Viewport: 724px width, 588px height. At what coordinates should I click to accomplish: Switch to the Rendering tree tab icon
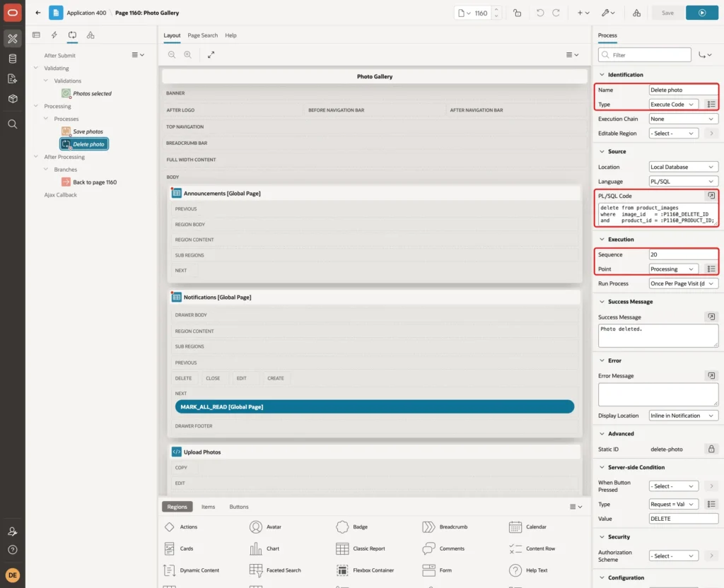[36, 35]
